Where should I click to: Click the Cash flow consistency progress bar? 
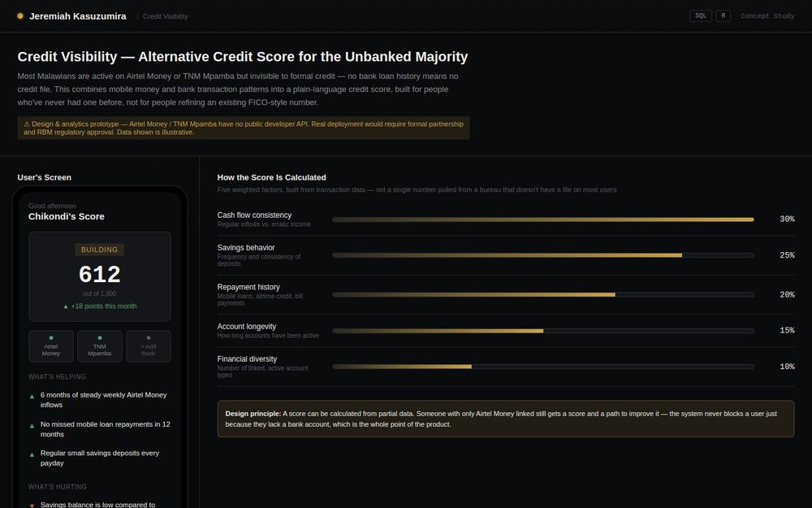point(543,219)
